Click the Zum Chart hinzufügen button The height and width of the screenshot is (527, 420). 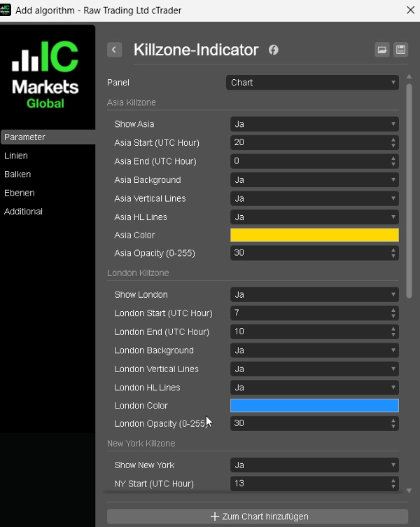click(x=258, y=516)
